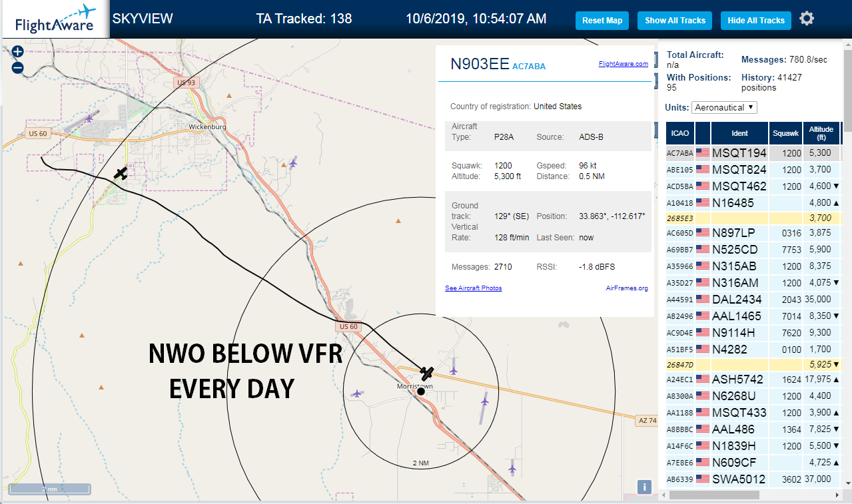Click Show All Tracks button
This screenshot has height=504, width=852.
pos(675,21)
